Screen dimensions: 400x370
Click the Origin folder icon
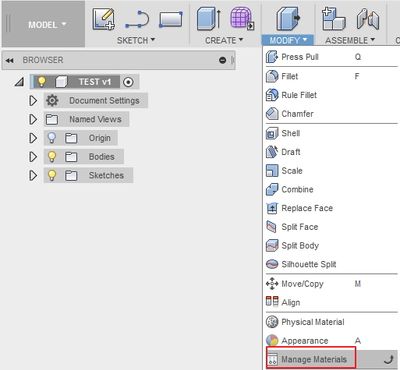pyautogui.click(x=71, y=138)
